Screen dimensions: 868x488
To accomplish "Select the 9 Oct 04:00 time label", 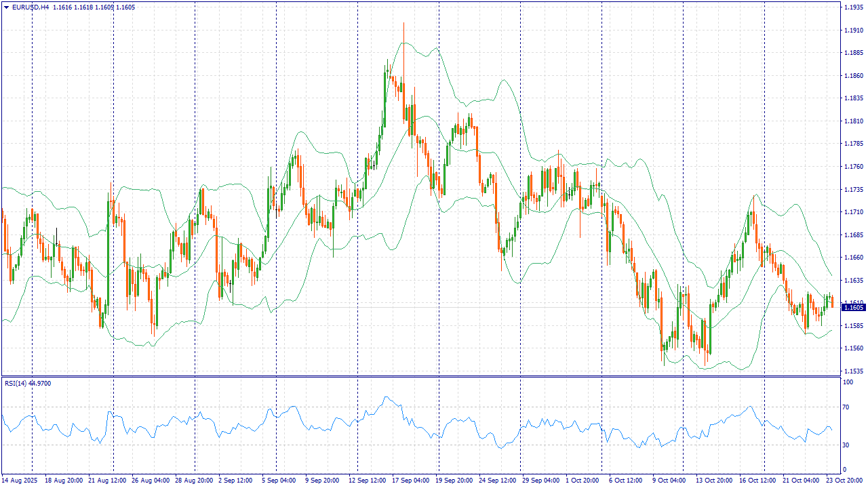I will coord(669,481).
